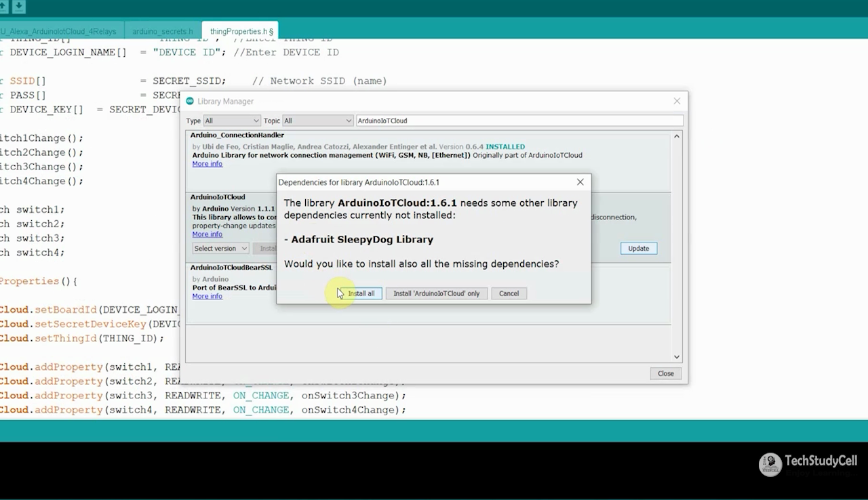Switch to the arduino_secrets.h tab
The image size is (868, 500).
[x=162, y=30]
